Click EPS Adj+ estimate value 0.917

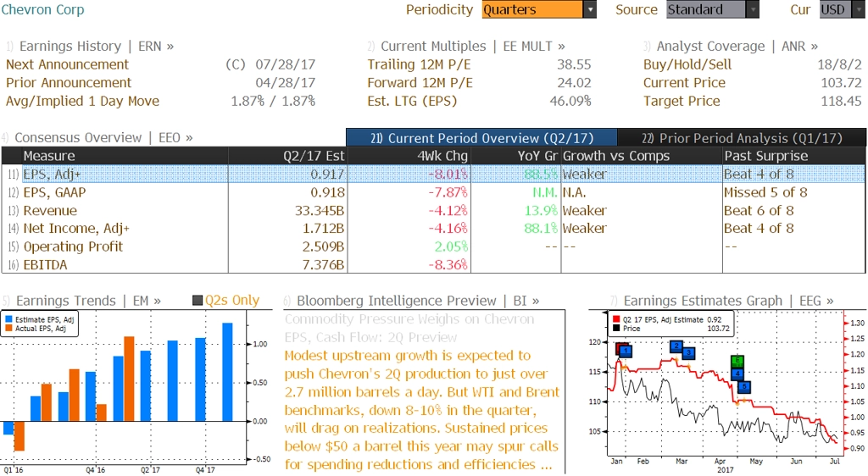tap(328, 174)
